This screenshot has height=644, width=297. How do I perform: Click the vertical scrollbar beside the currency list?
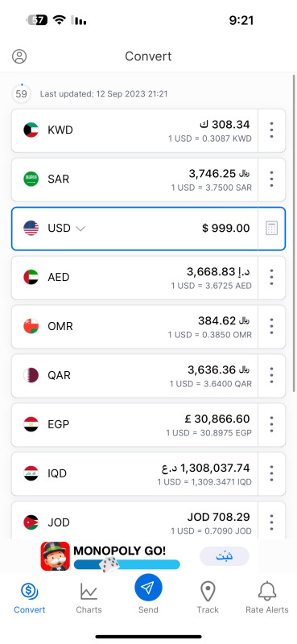click(294, 233)
